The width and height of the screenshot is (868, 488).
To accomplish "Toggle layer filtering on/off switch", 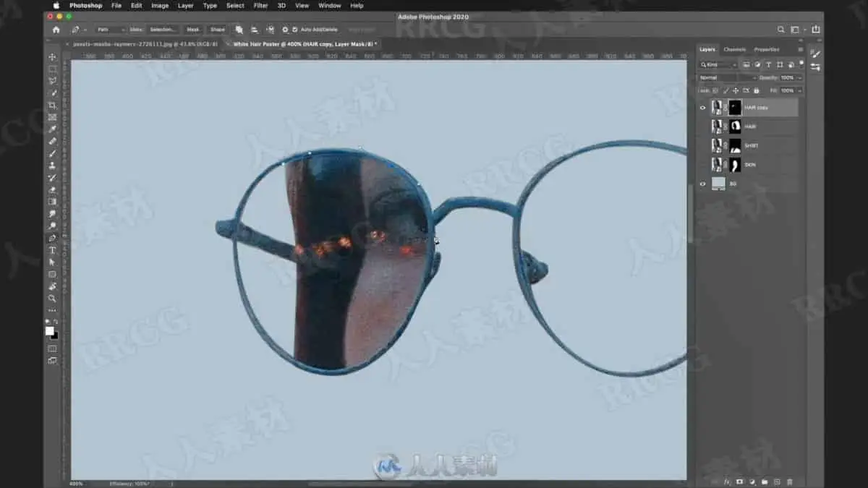I will (800, 64).
